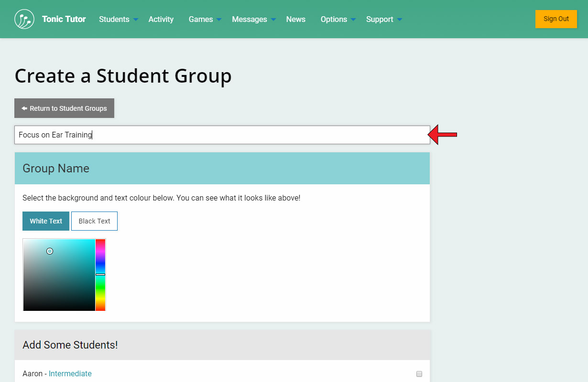Click the Tonic Tutor brand name
Viewport: 588px width, 382px height.
64,19
